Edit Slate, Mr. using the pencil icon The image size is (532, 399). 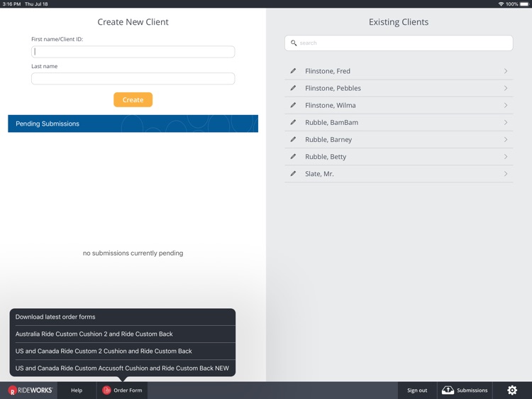coord(293,173)
